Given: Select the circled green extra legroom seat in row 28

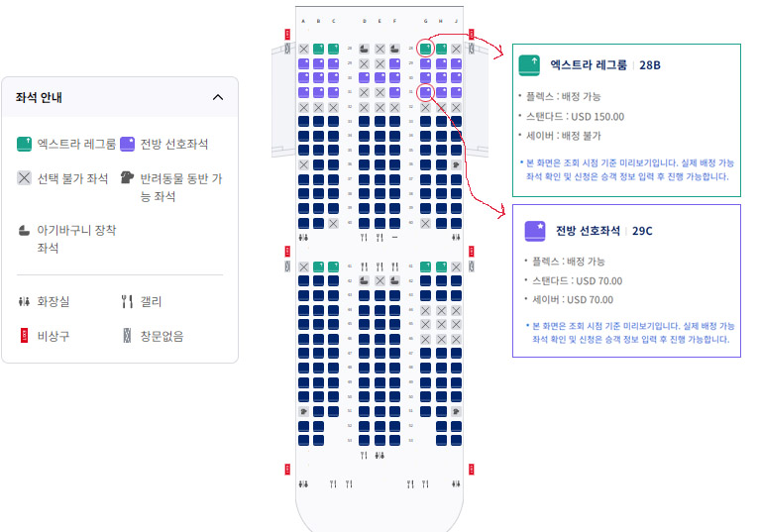Looking at the screenshot, I should 425,49.
